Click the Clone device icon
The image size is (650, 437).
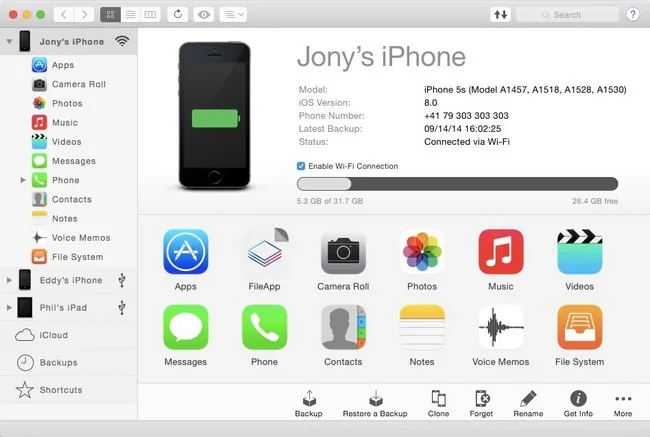pyautogui.click(x=438, y=399)
